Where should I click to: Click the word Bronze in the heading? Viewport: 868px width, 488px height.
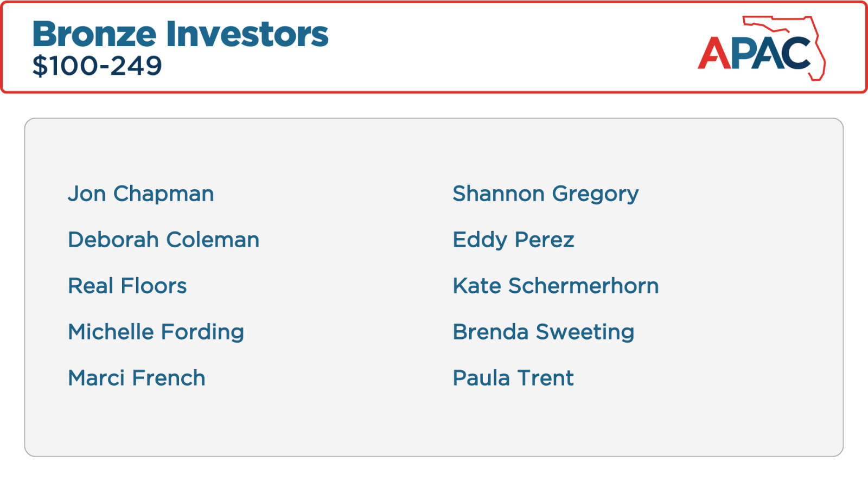click(x=94, y=34)
